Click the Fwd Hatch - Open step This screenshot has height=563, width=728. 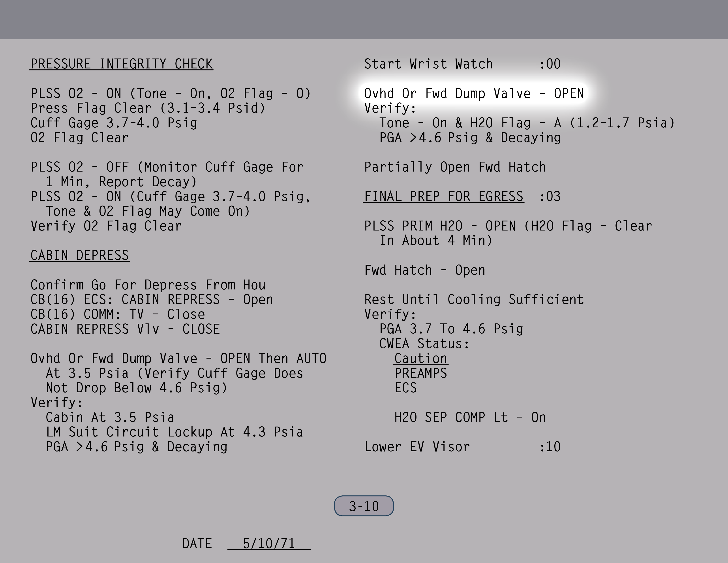pos(425,270)
